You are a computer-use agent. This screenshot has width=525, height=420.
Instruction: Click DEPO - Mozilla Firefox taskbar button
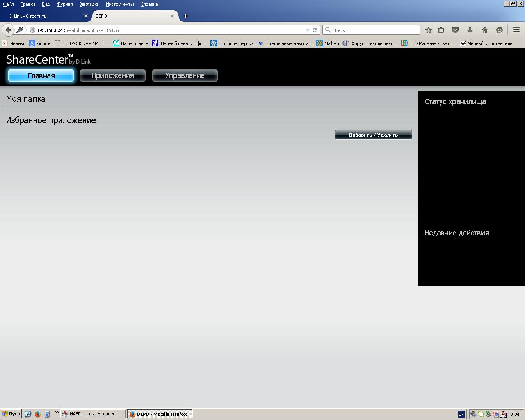[x=160, y=414]
